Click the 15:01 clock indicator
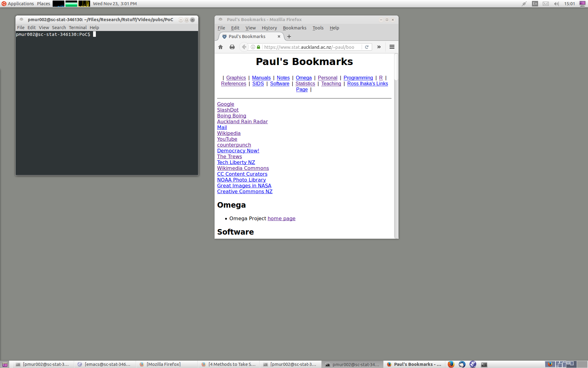588x368 pixels. (570, 4)
